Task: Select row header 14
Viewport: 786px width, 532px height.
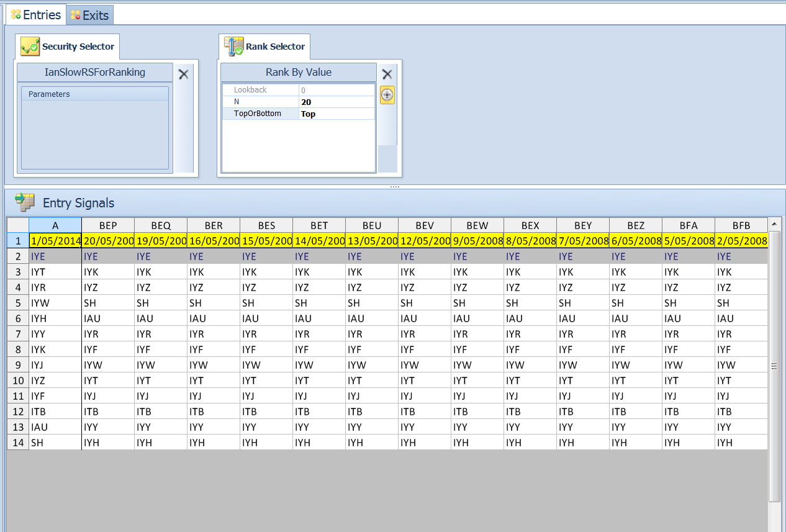Action: 18,443
